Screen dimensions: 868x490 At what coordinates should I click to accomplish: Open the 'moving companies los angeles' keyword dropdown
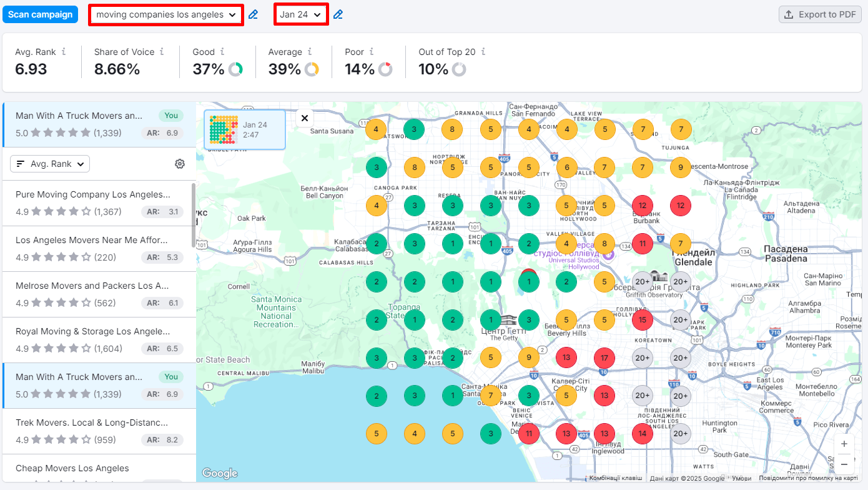tap(166, 14)
